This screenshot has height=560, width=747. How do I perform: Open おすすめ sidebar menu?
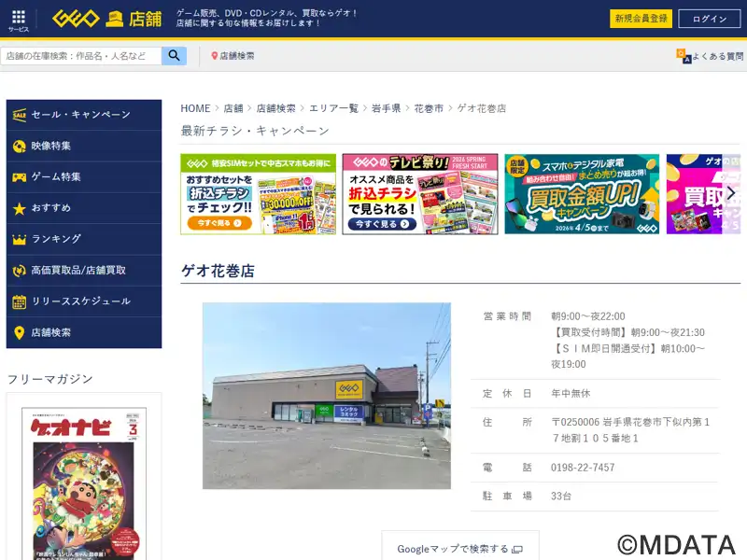tap(84, 208)
